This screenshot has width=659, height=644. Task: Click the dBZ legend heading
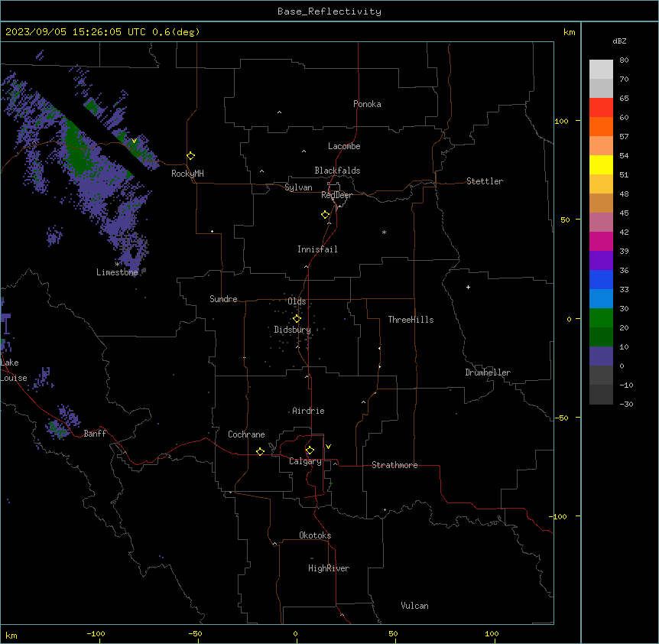coord(619,41)
